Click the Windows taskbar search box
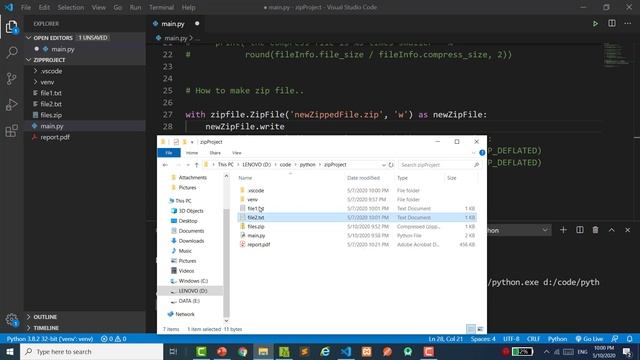640x360 pixels. pos(92,351)
